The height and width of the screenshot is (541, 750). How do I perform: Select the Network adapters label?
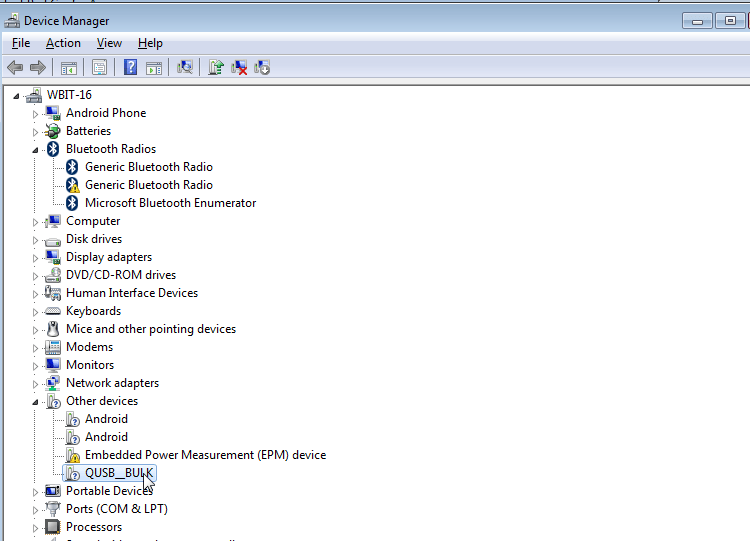(112, 383)
